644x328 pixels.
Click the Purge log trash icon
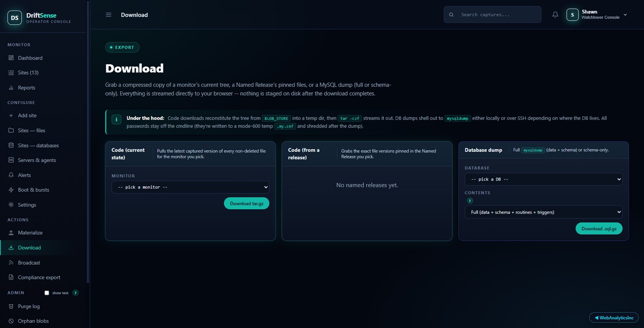point(11,306)
